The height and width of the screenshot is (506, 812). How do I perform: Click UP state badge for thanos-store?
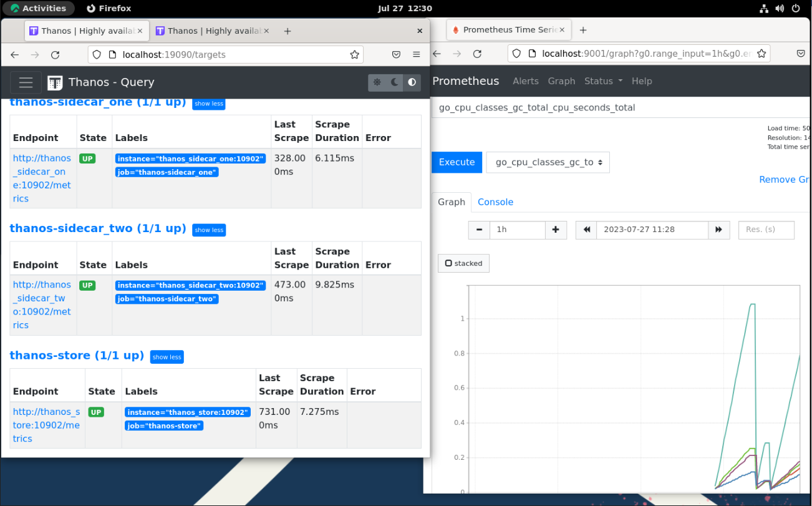pos(96,412)
